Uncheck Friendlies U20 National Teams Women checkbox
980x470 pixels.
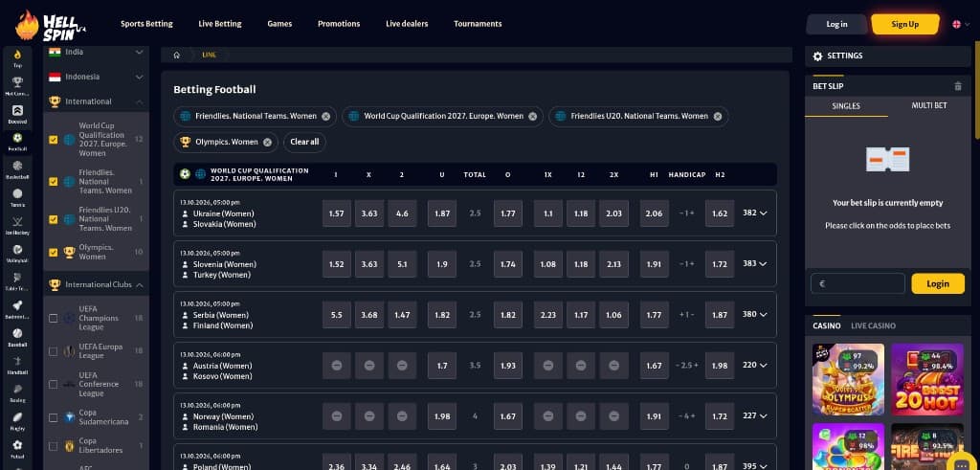(x=54, y=219)
